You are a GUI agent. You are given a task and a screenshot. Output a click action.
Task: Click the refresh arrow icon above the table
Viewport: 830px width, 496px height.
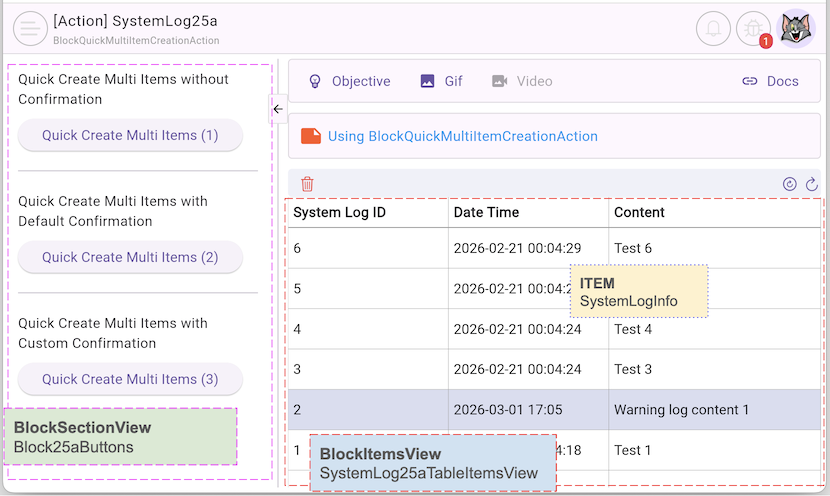pos(812,184)
